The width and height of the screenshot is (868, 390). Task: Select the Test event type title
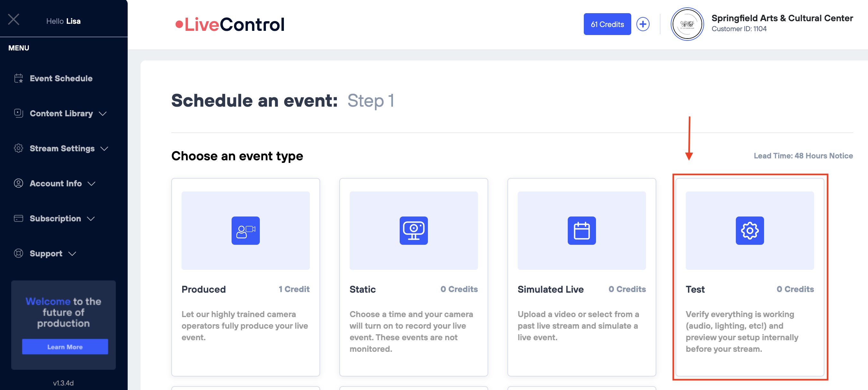(695, 289)
